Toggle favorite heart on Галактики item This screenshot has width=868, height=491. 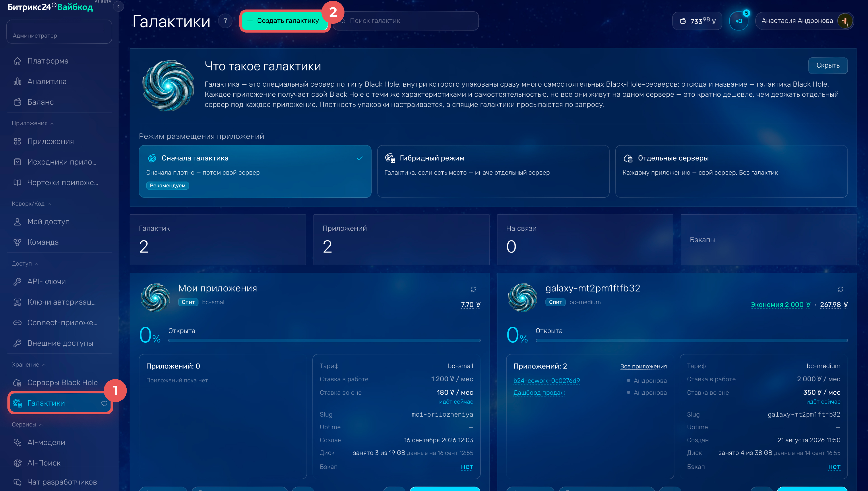(x=104, y=403)
